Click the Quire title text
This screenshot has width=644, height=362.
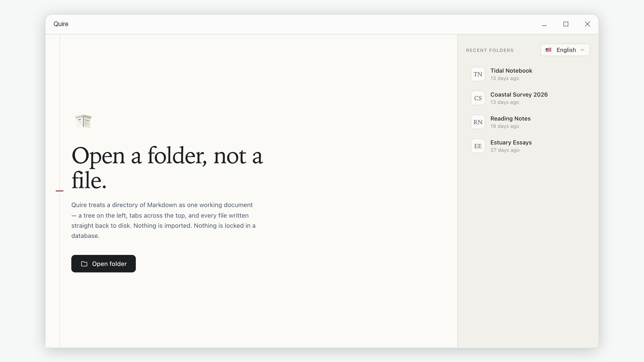[x=61, y=24]
